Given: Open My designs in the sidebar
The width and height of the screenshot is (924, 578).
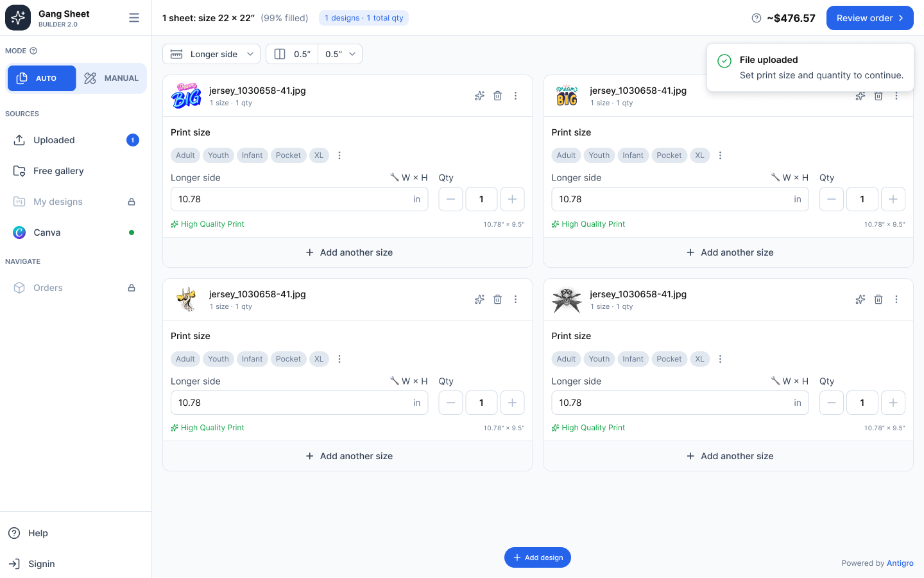Looking at the screenshot, I should coord(76,202).
